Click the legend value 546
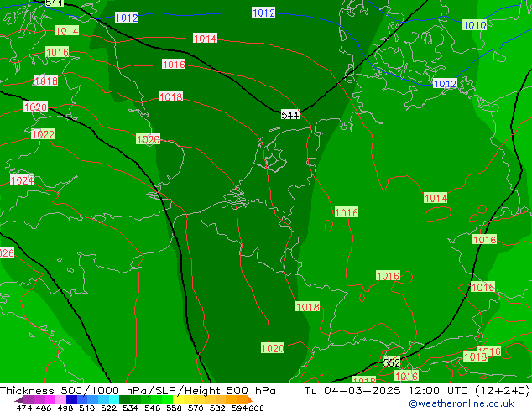 pyautogui.click(x=152, y=408)
